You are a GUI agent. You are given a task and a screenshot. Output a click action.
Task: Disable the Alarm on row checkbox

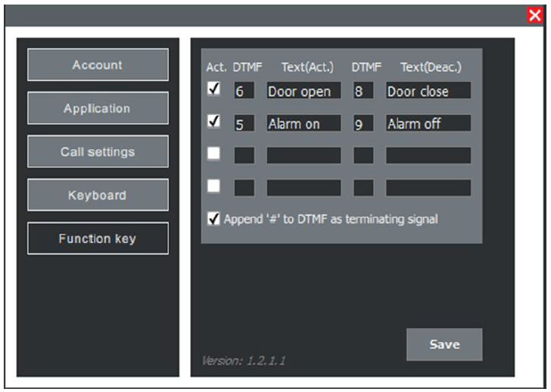pyautogui.click(x=214, y=122)
